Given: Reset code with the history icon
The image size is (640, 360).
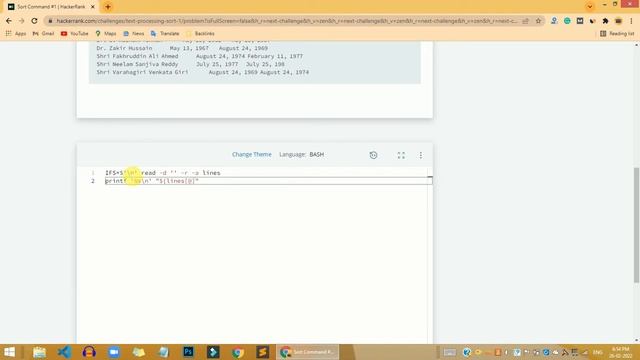Looking at the screenshot, I should click(373, 155).
